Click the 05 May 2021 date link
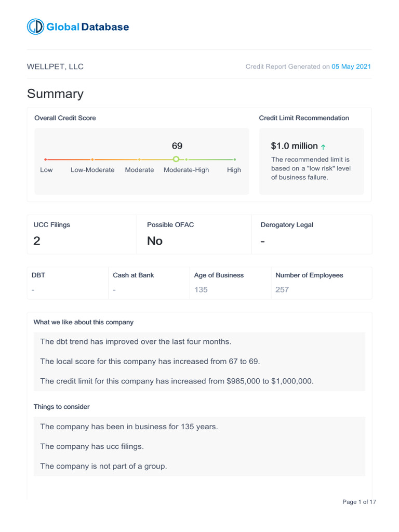The width and height of the screenshot is (399, 532). (351, 66)
